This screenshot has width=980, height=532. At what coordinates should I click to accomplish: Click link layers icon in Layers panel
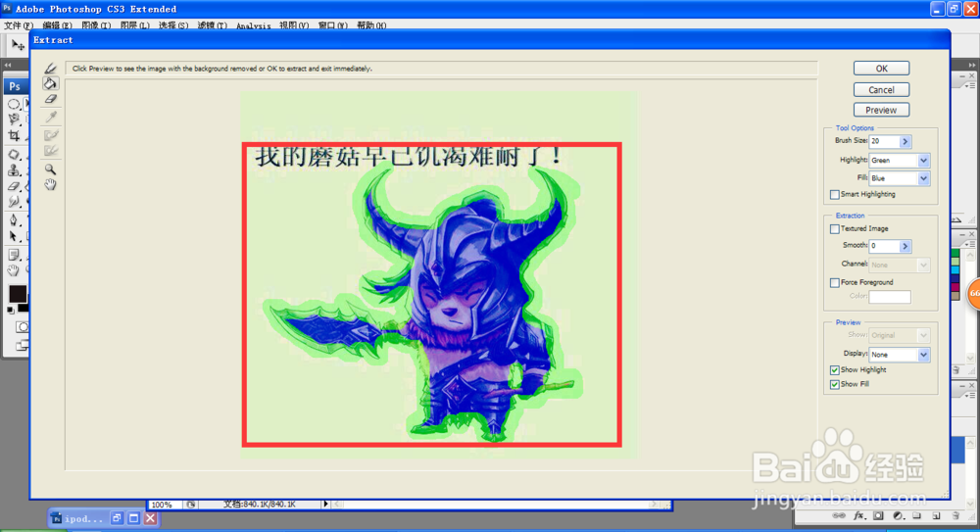[x=839, y=515]
